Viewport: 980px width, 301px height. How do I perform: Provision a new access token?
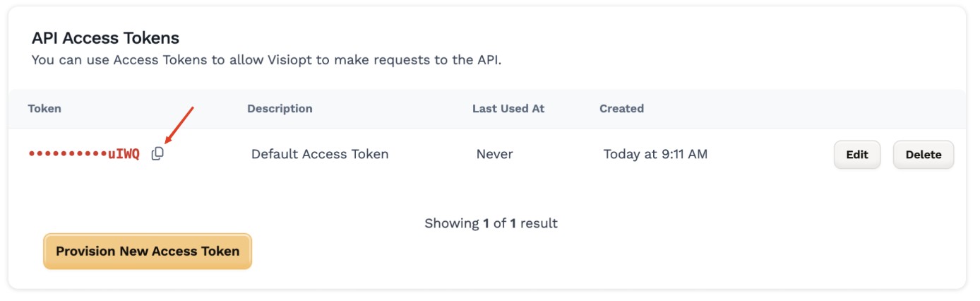click(x=148, y=251)
